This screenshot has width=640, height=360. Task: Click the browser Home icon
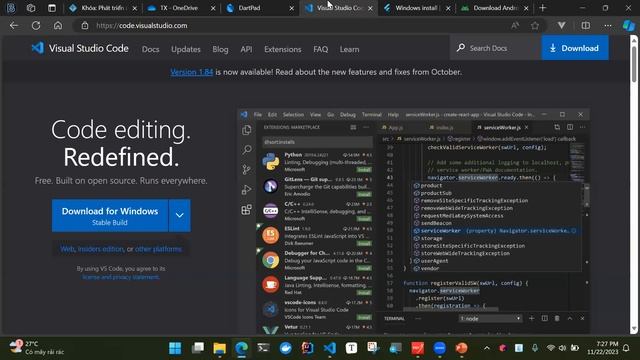58,25
